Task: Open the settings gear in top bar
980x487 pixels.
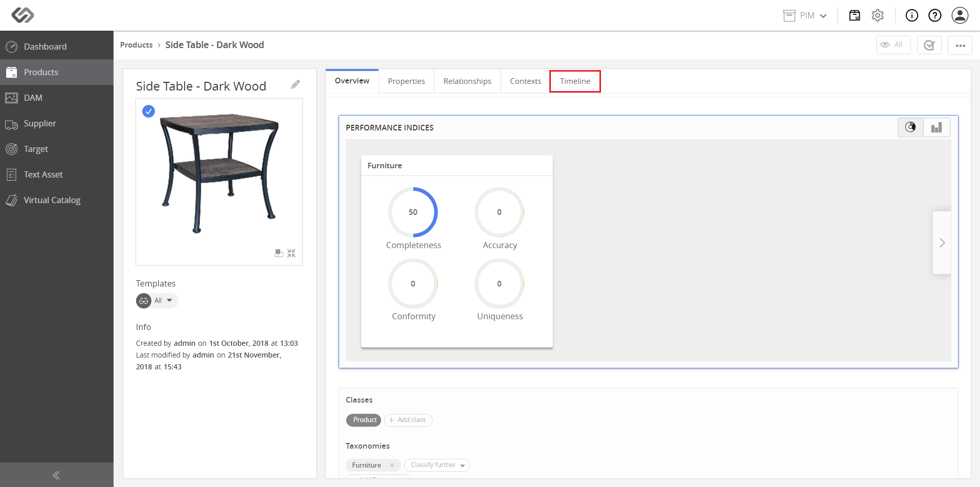Action: [878, 15]
